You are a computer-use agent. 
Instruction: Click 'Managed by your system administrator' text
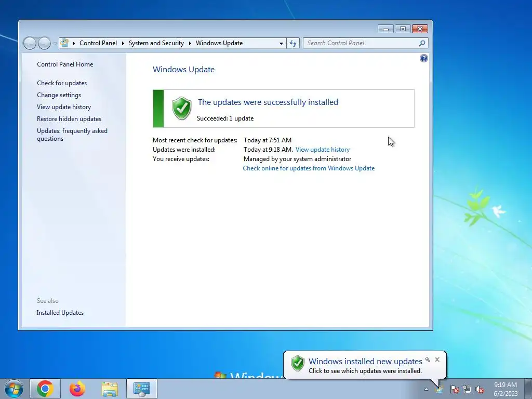pos(297,159)
